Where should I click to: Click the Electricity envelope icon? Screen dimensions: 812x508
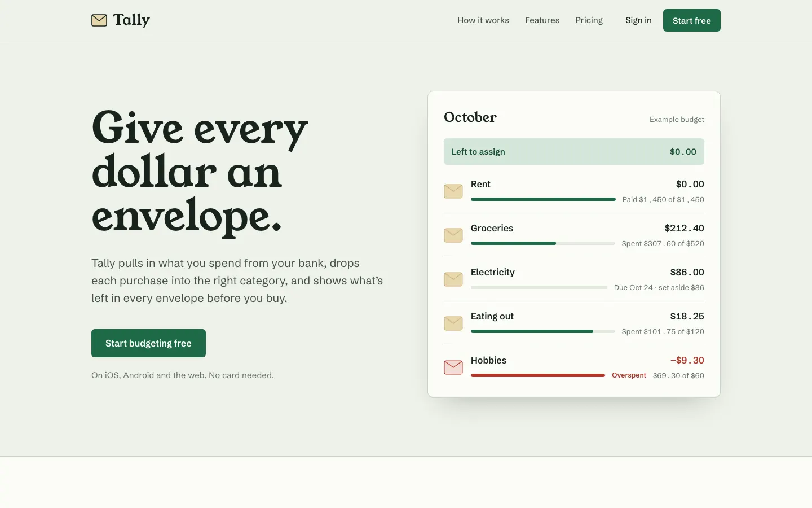pyautogui.click(x=453, y=279)
